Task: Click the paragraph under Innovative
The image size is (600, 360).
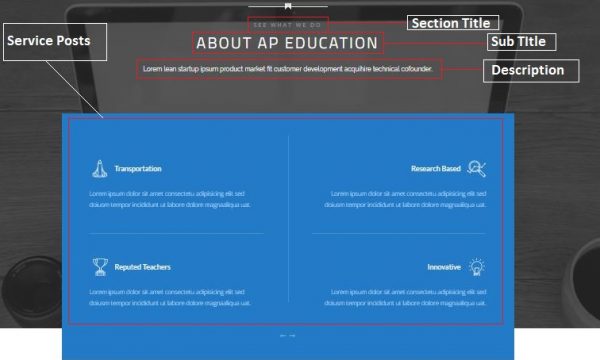Action: 405,297
